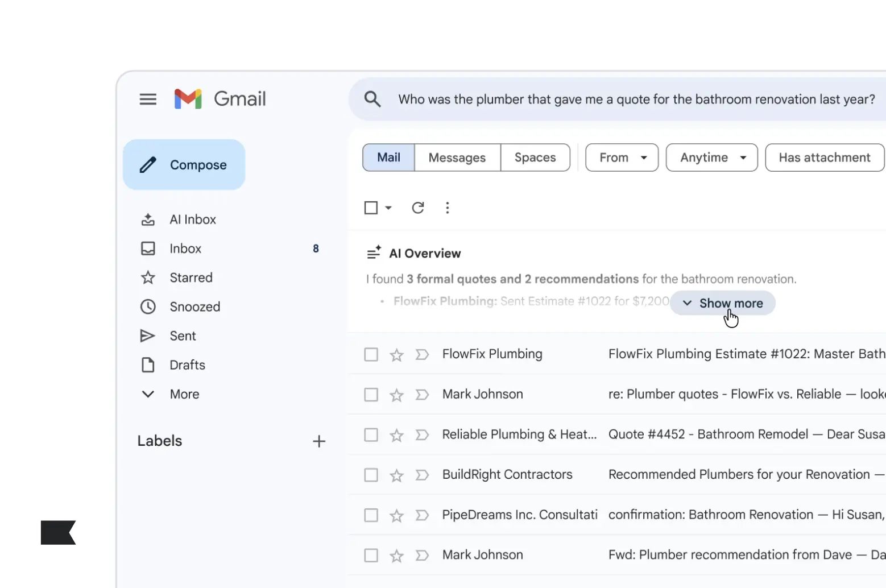Click the plus icon to create label

pyautogui.click(x=319, y=441)
